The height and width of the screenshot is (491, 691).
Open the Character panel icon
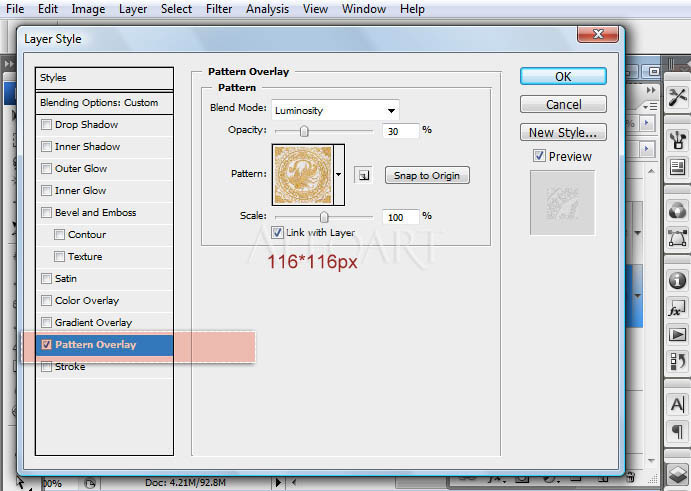coord(678,404)
